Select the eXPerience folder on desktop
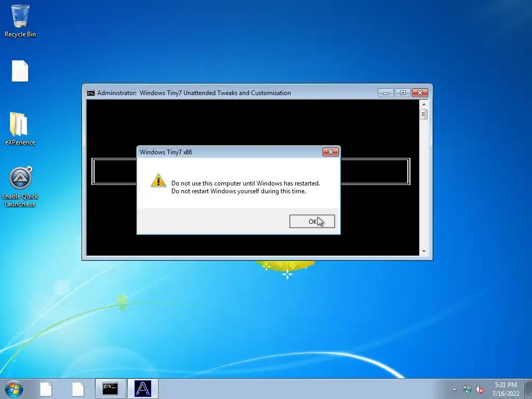Image resolution: width=532 pixels, height=399 pixels. click(x=20, y=129)
